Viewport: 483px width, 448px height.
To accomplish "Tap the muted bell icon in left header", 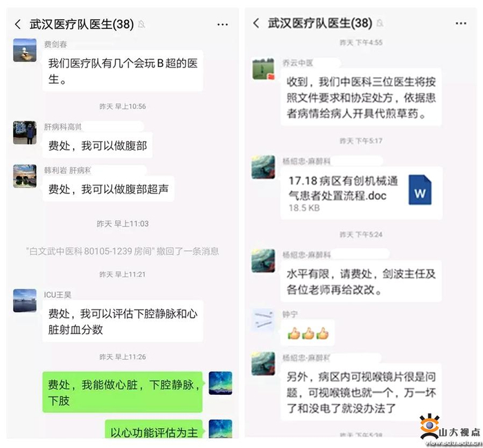I will point(141,24).
